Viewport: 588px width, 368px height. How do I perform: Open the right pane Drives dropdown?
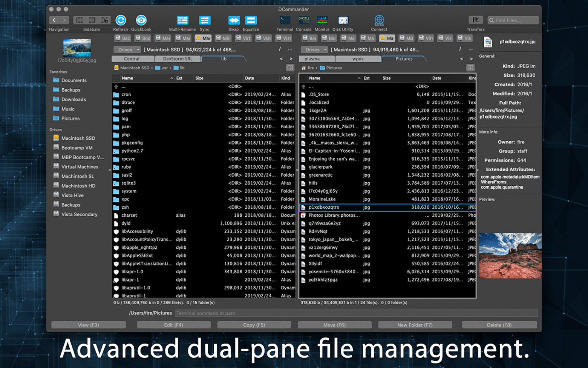point(314,49)
